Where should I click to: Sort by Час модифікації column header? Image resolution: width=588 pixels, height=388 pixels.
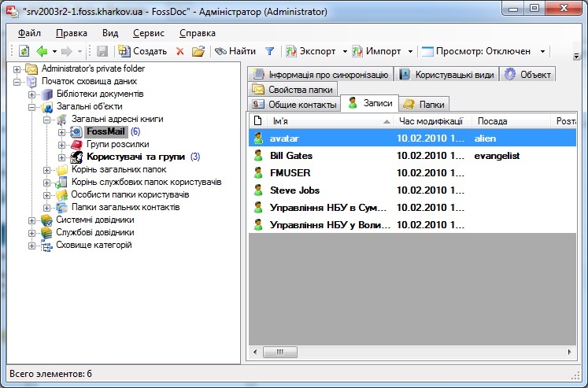tap(432, 120)
